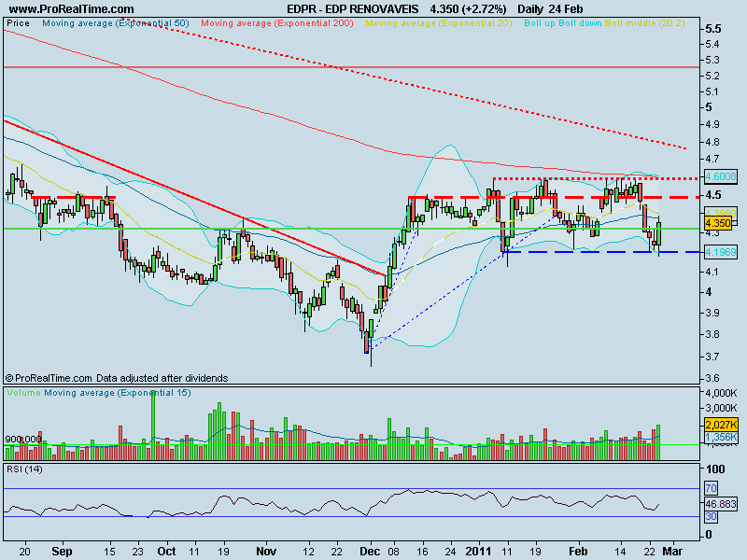Viewport: 747px width, 560px height.
Task: Click the blue dashed support line
Action: [x=600, y=251]
